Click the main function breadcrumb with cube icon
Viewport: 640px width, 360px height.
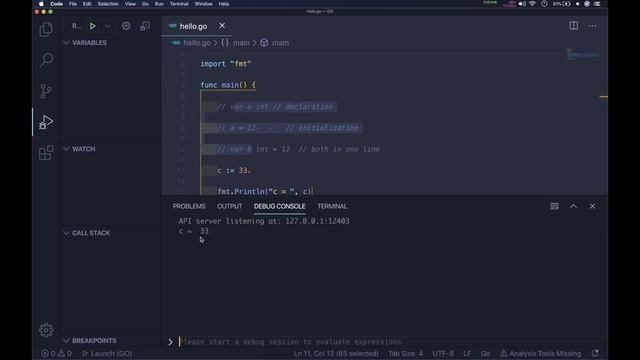click(274, 43)
